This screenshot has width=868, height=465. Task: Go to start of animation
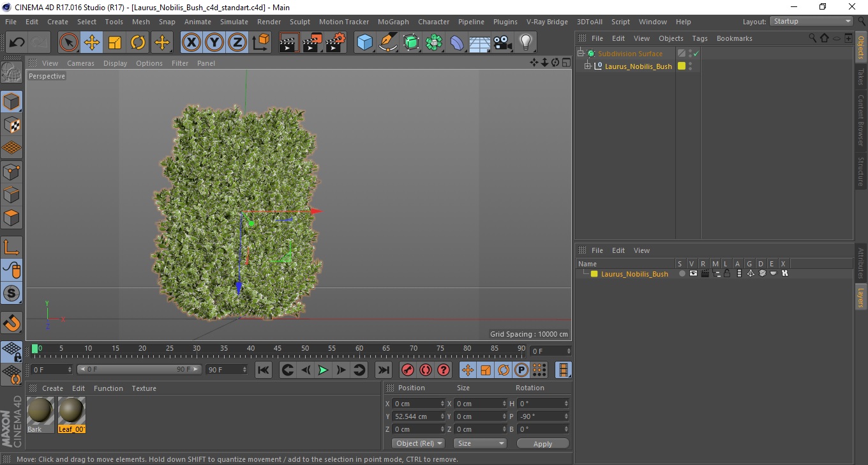pyautogui.click(x=264, y=370)
